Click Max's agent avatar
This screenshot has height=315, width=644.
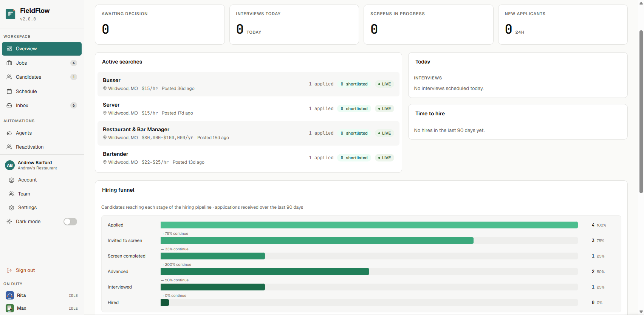(x=10, y=308)
